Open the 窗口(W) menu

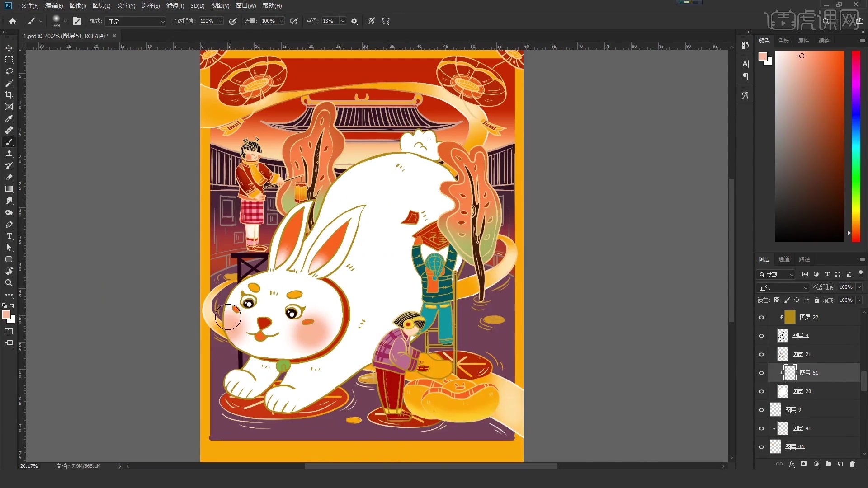(246, 5)
